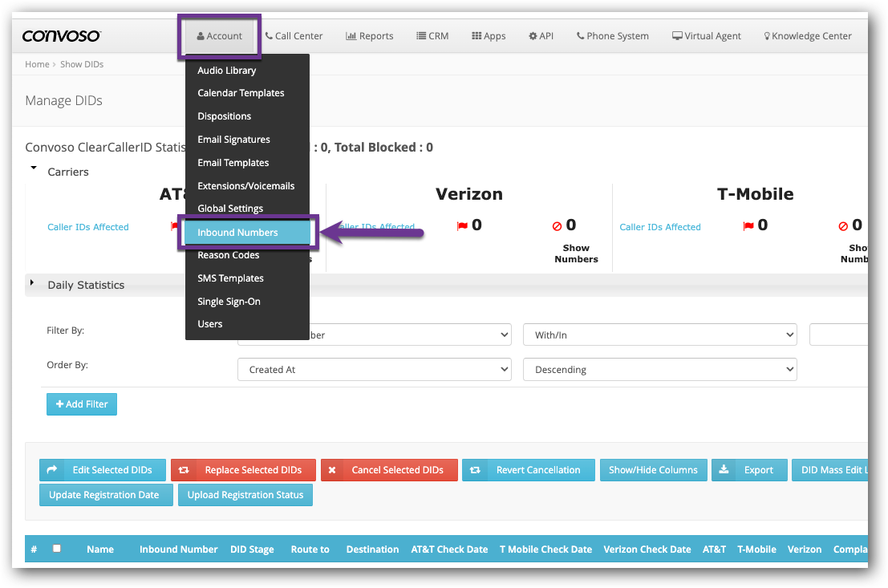Click Verizon red flag icon
The image size is (888, 588).
462,226
